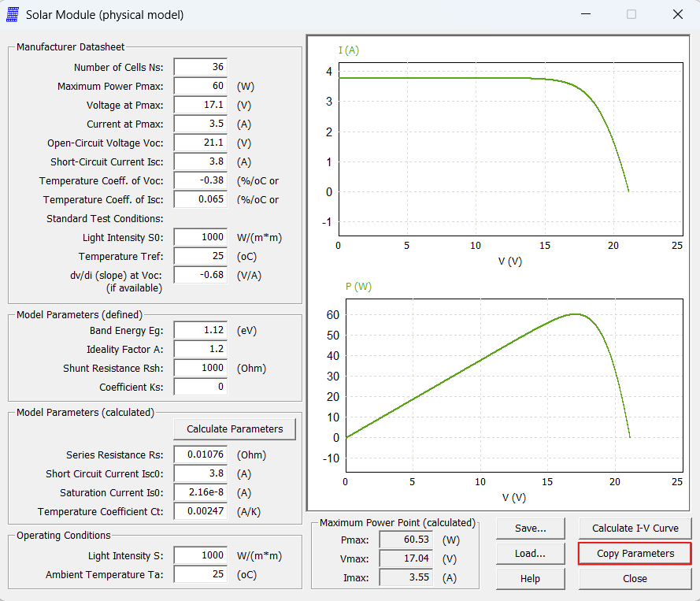Minimize the Solar Module window
Image resolution: width=700 pixels, height=601 pixels.
pos(586,14)
